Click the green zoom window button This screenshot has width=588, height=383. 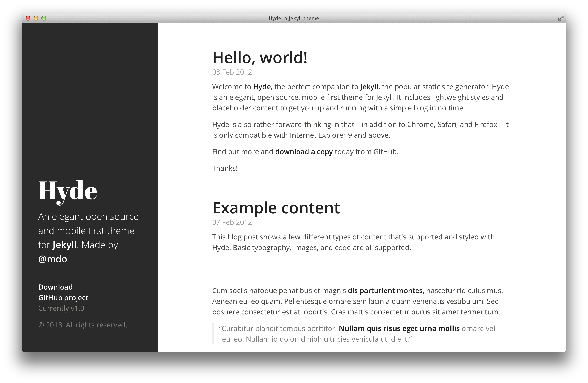click(44, 18)
